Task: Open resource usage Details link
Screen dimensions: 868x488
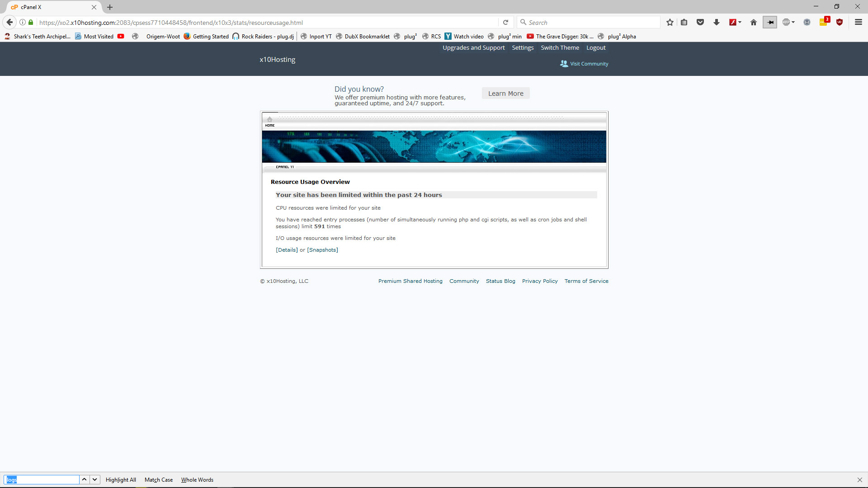Action: coord(287,250)
